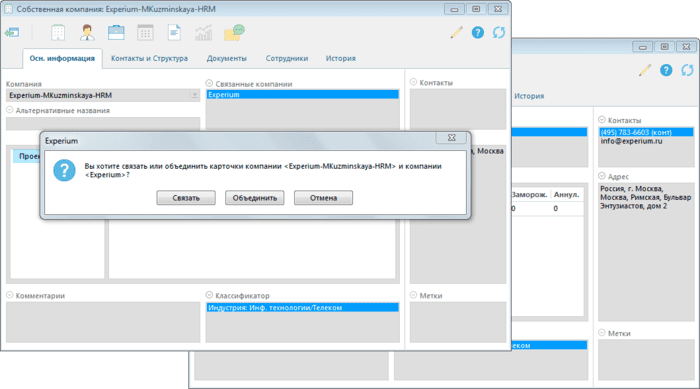Image resolution: width=700 pixels, height=389 pixels.
Task: Click the Объединить button in dialog
Action: point(254,198)
